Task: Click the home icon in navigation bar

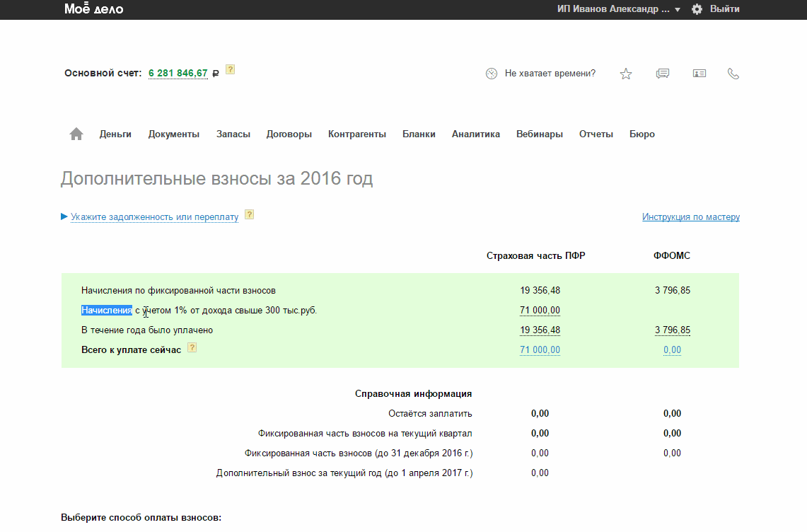Action: tap(76, 134)
